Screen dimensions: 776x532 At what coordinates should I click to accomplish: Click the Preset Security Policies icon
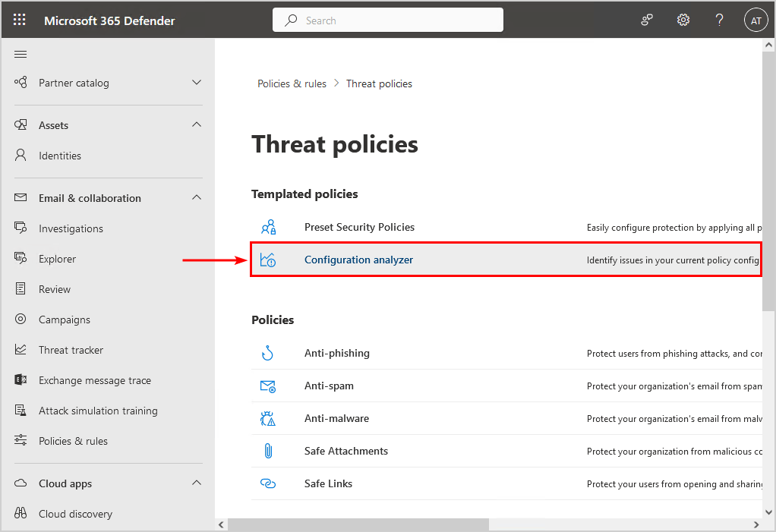268,227
